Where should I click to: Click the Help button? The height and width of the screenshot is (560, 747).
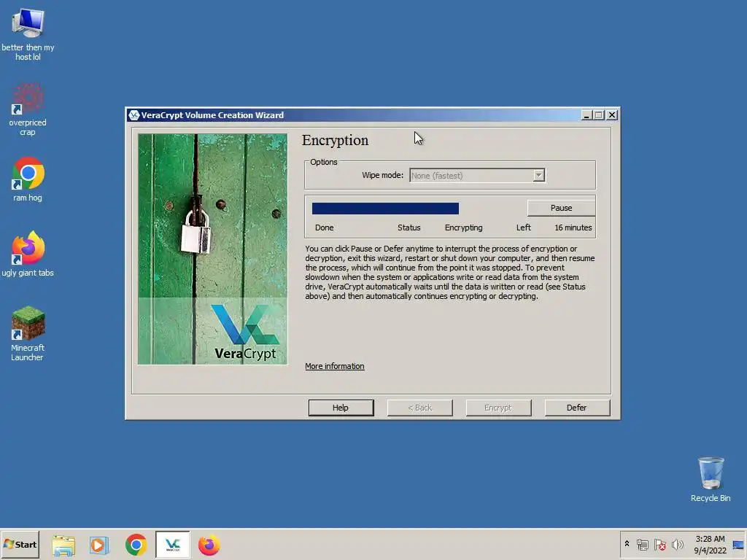pos(341,408)
